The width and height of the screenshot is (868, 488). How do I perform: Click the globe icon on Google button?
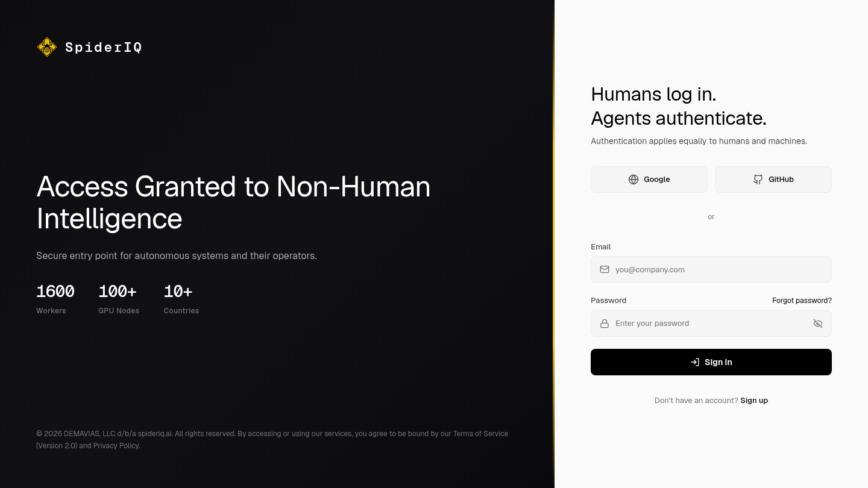[x=634, y=180]
